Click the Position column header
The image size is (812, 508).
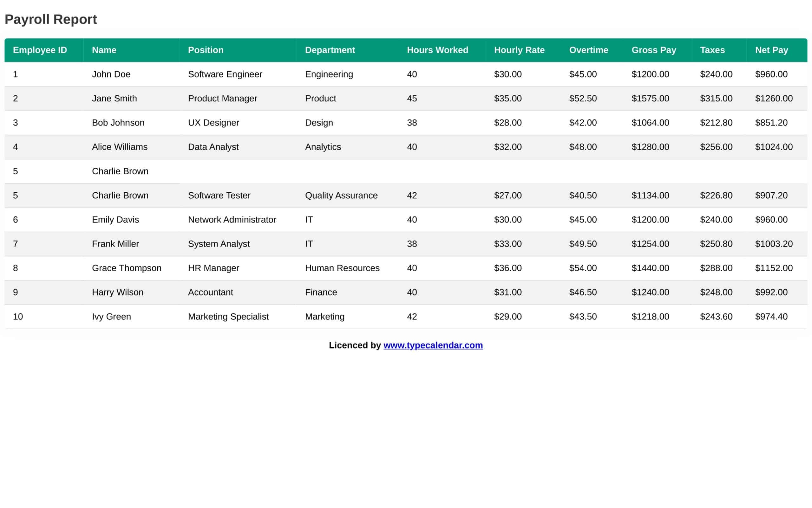click(x=206, y=50)
